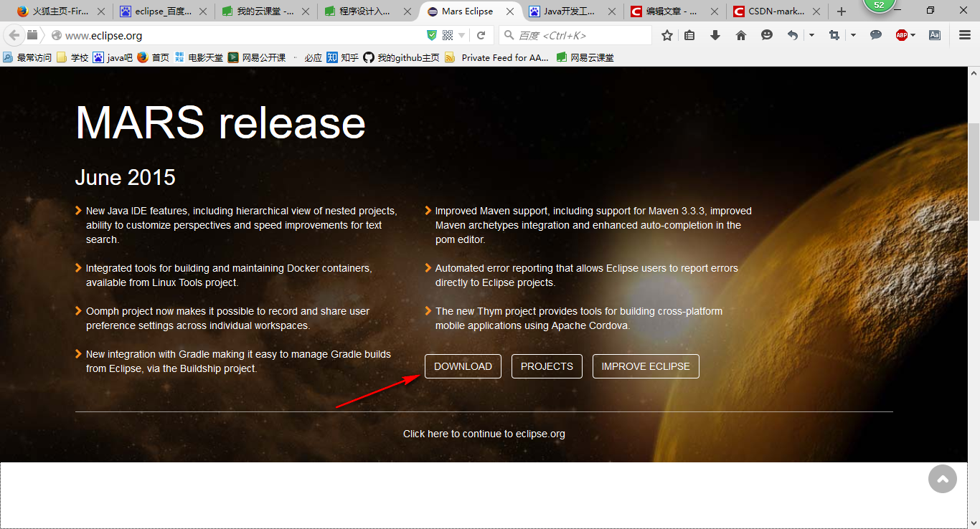Close the 火狐主页 tab
The image size is (980, 529).
click(100, 11)
